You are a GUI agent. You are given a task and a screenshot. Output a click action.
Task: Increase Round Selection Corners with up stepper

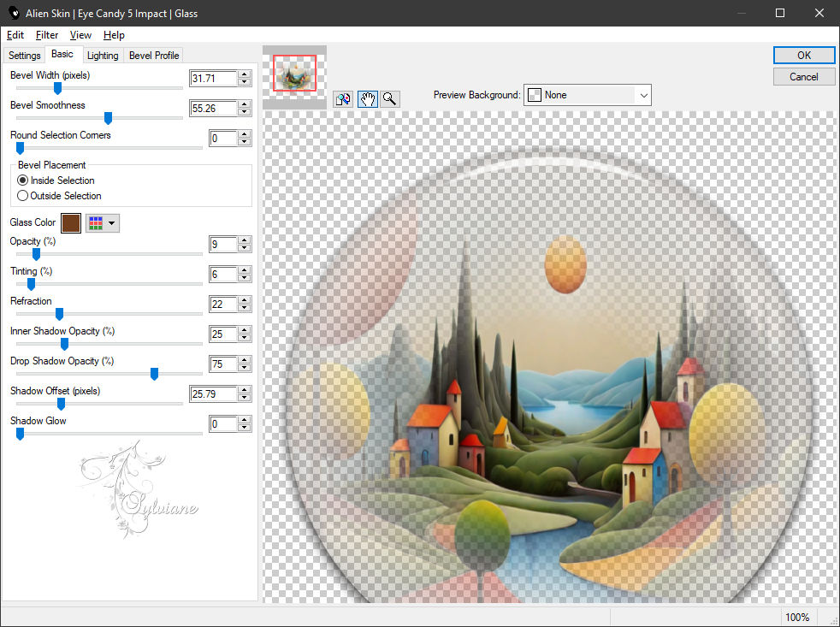[245, 134]
